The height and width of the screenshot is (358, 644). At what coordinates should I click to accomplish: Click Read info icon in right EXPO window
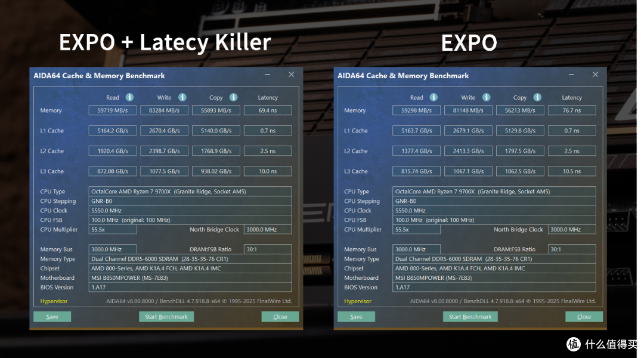point(434,97)
